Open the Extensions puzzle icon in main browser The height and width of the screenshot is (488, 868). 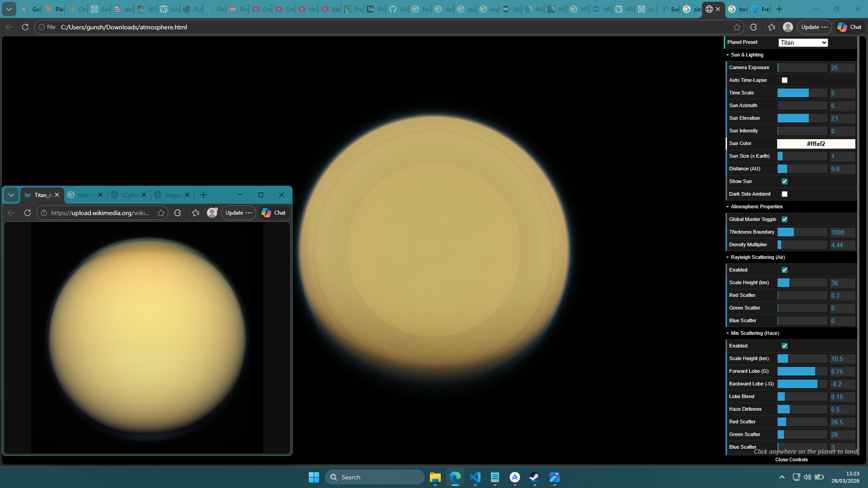pos(753,27)
